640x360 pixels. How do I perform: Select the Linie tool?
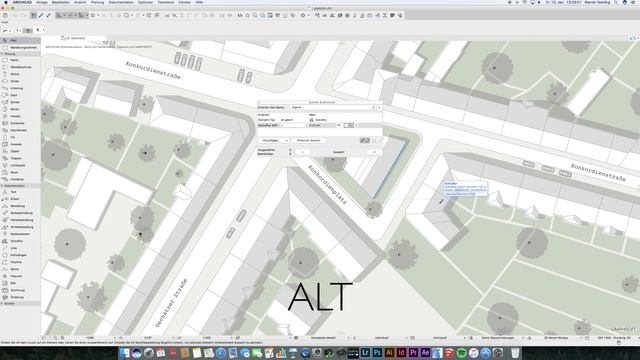click(x=20, y=248)
